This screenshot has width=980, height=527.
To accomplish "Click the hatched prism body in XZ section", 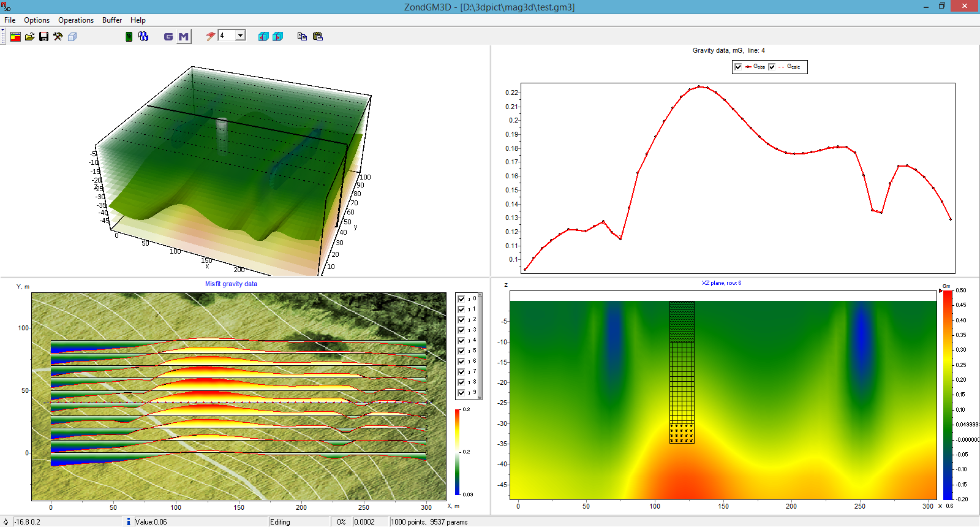I will (682, 372).
